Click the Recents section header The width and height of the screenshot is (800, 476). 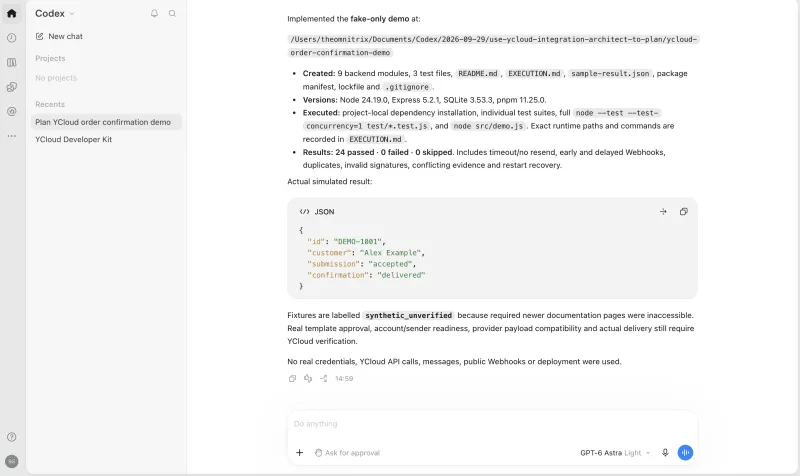(50, 104)
